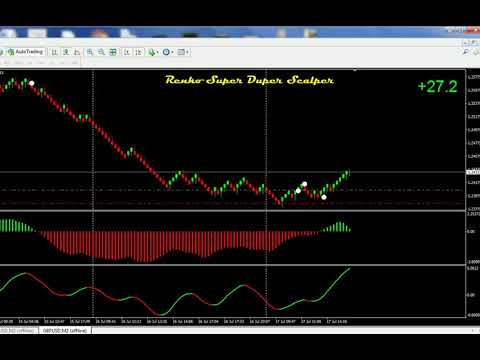Viewport: 480px width, 360px height.
Task: Toggle the AutoTrading button
Action: coord(26,52)
